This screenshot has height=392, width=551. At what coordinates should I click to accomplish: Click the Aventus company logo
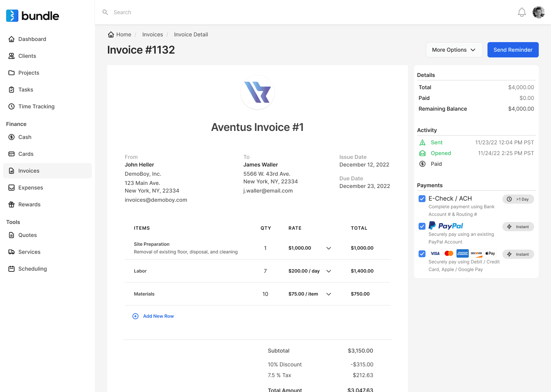point(258,93)
